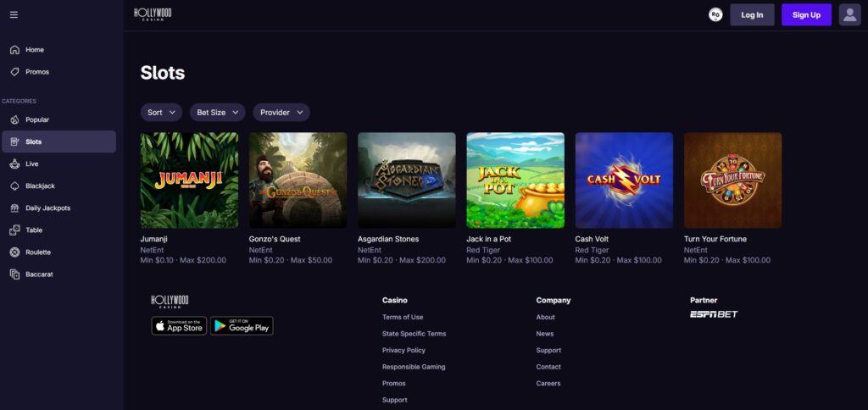
Task: Click the Popular flame icon
Action: (x=15, y=119)
